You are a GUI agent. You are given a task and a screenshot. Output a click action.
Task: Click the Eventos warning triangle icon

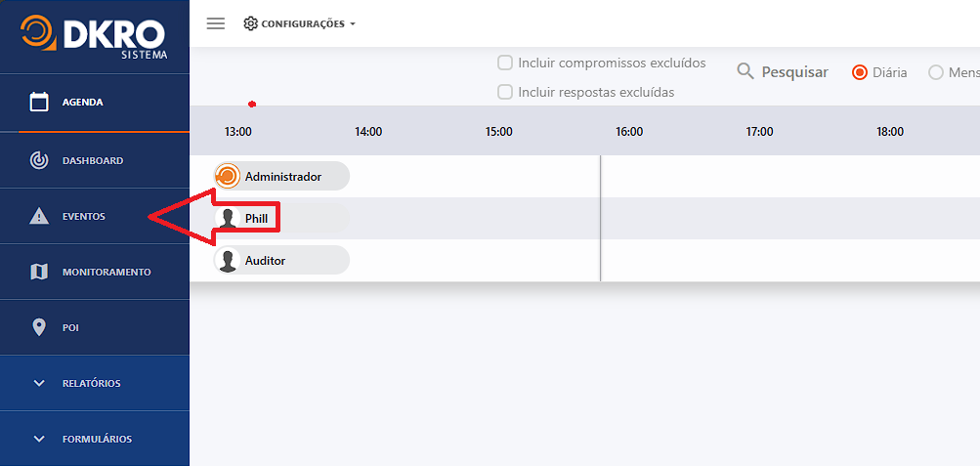39,216
